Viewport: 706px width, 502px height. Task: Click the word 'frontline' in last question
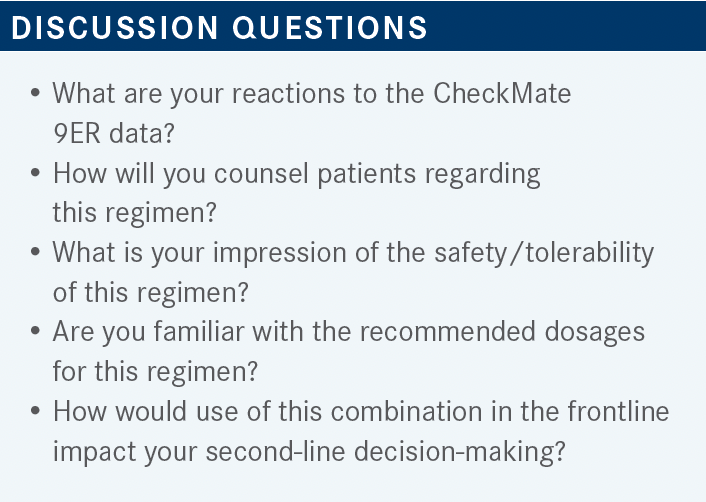point(618,411)
